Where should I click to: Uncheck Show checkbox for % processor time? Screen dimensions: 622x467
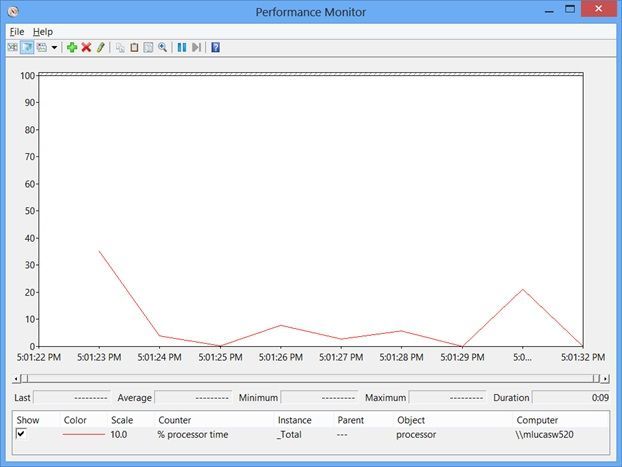pyautogui.click(x=21, y=434)
